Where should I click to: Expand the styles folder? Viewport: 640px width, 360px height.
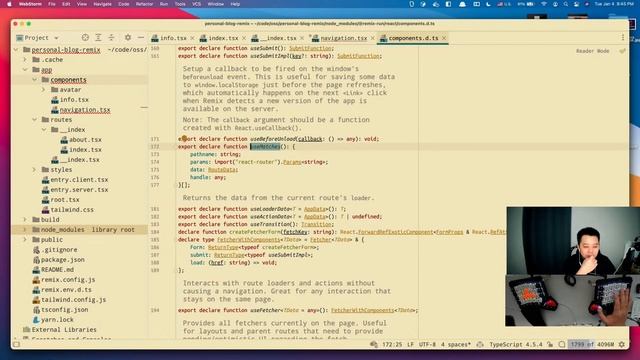tap(35, 169)
